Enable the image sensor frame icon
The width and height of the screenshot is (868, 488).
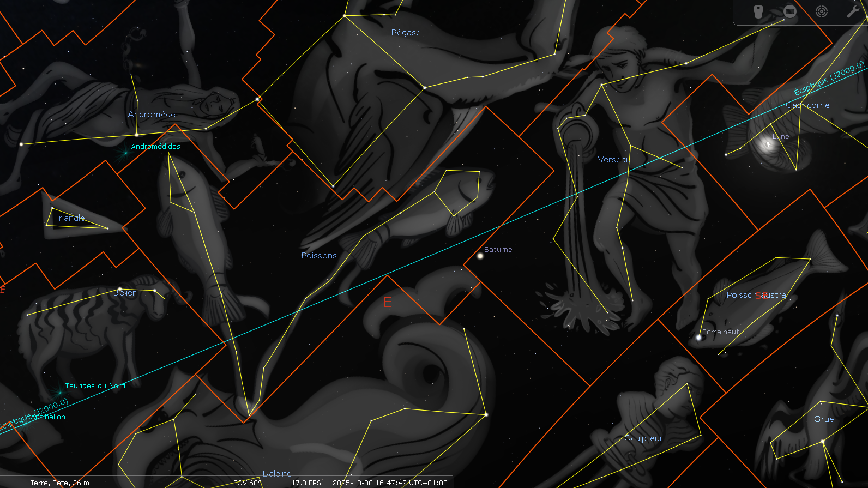[x=790, y=11]
